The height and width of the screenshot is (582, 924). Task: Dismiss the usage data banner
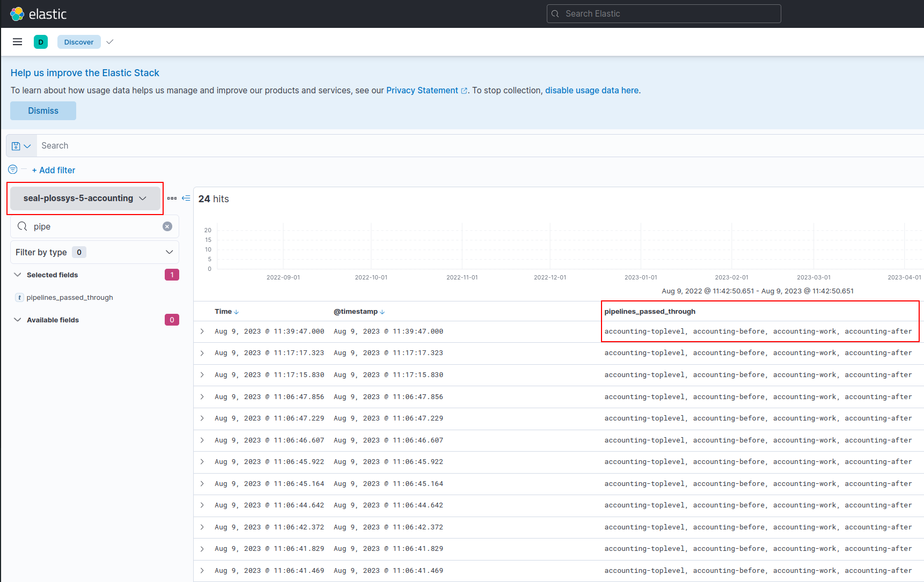[43, 110]
